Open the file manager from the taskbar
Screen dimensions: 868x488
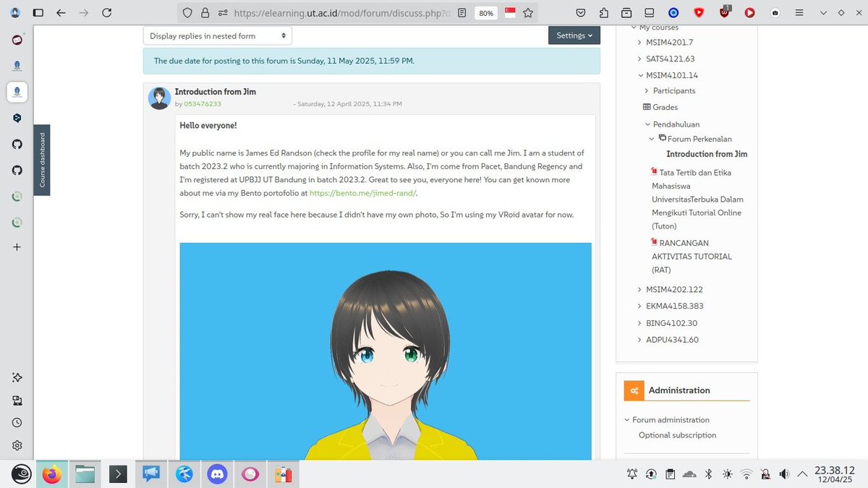[85, 474]
